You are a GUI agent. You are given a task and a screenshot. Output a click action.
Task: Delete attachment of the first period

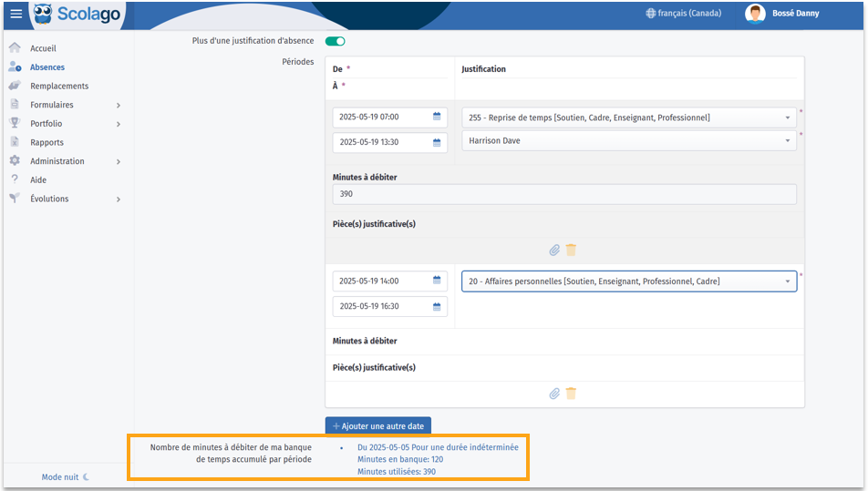(572, 250)
